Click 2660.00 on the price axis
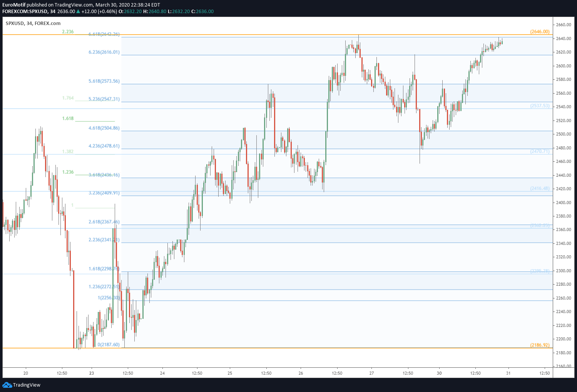This screenshot has height=392, width=577. tap(564, 25)
